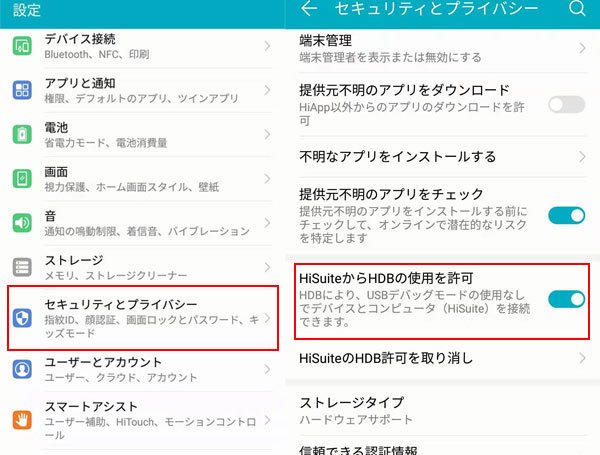Tap the セキュリティとプライバシー shield icon
Viewport: 600px width, 455px height.
pyautogui.click(x=22, y=318)
